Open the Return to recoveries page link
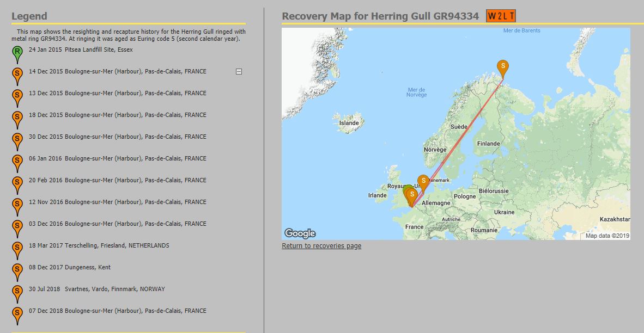The image size is (644, 333). pyautogui.click(x=321, y=246)
